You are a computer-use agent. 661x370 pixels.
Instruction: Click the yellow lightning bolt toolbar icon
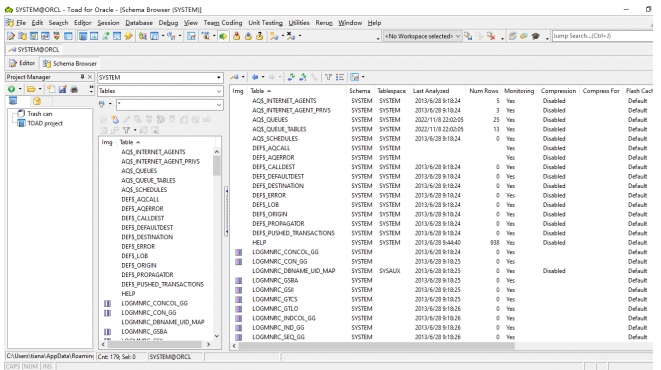click(x=129, y=36)
